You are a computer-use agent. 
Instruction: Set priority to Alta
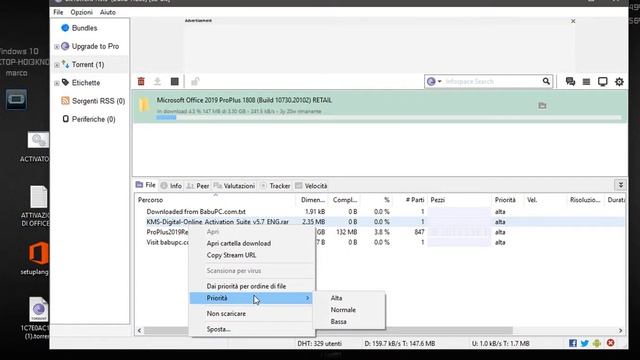point(337,298)
